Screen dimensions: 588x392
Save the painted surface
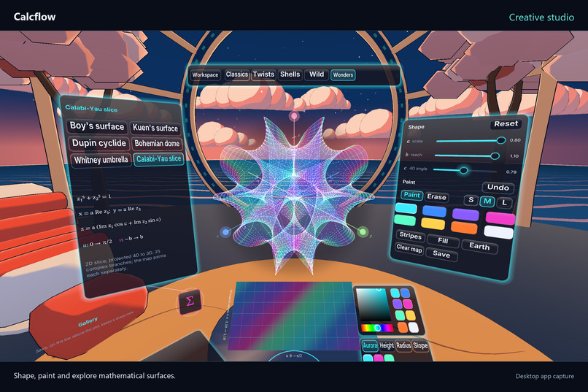point(441,254)
